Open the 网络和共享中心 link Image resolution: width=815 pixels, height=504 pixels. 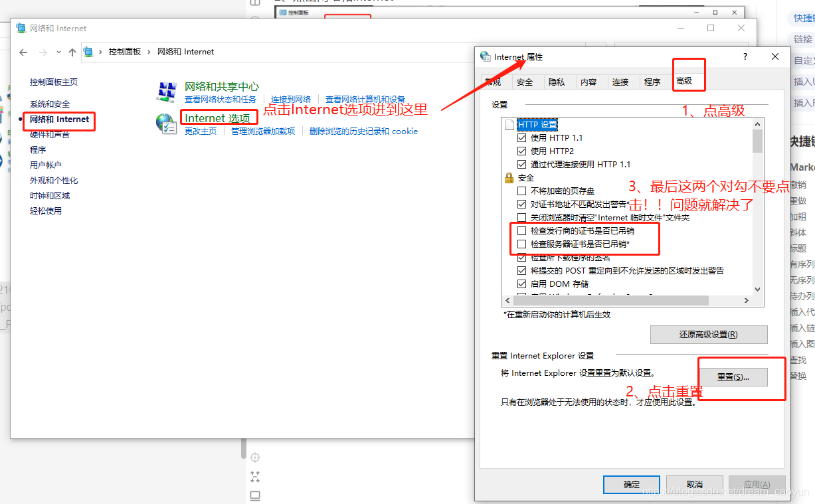[x=222, y=87]
